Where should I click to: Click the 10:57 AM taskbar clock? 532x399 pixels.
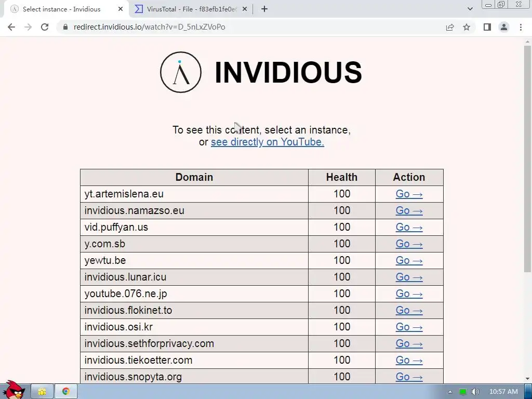[503, 392]
